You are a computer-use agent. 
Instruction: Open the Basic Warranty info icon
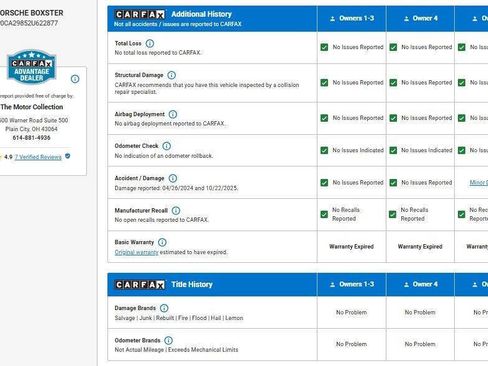coord(162,242)
